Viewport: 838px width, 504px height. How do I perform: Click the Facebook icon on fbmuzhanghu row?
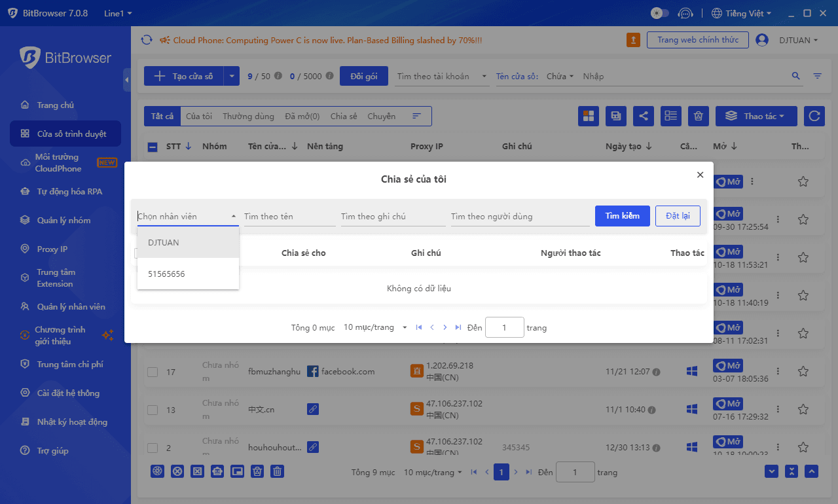click(x=312, y=371)
